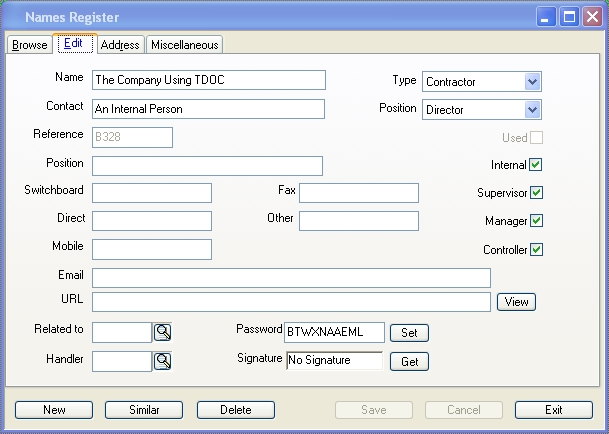Click the View button next to URL
Screen dimensions: 609x434
click(x=516, y=302)
